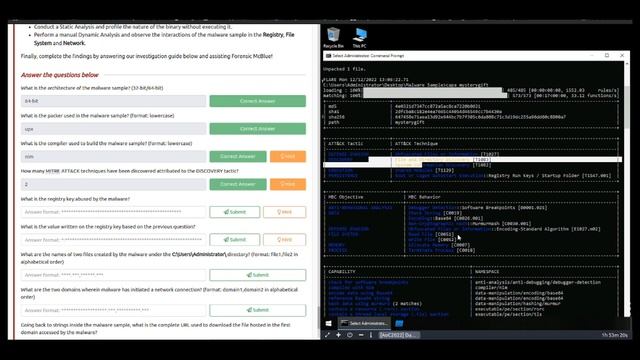
Task: Click Correct Answer button for packer question
Action: 258,129
